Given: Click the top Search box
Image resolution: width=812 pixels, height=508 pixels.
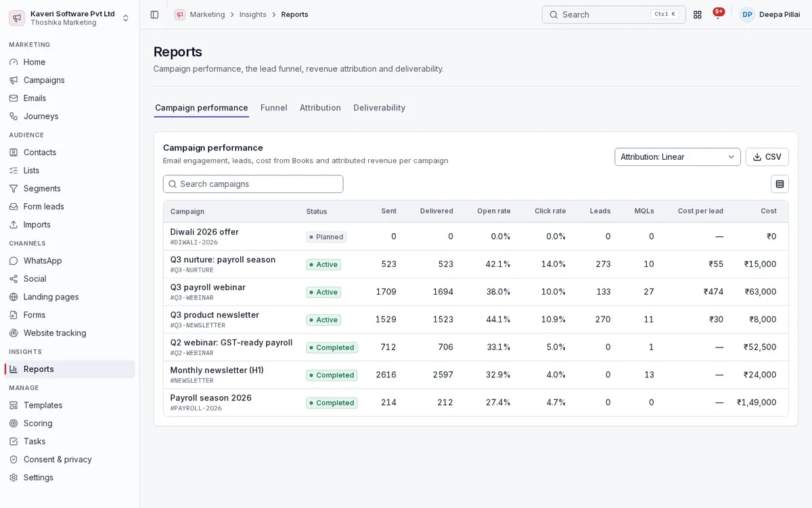Looking at the screenshot, I should pyautogui.click(x=614, y=14).
